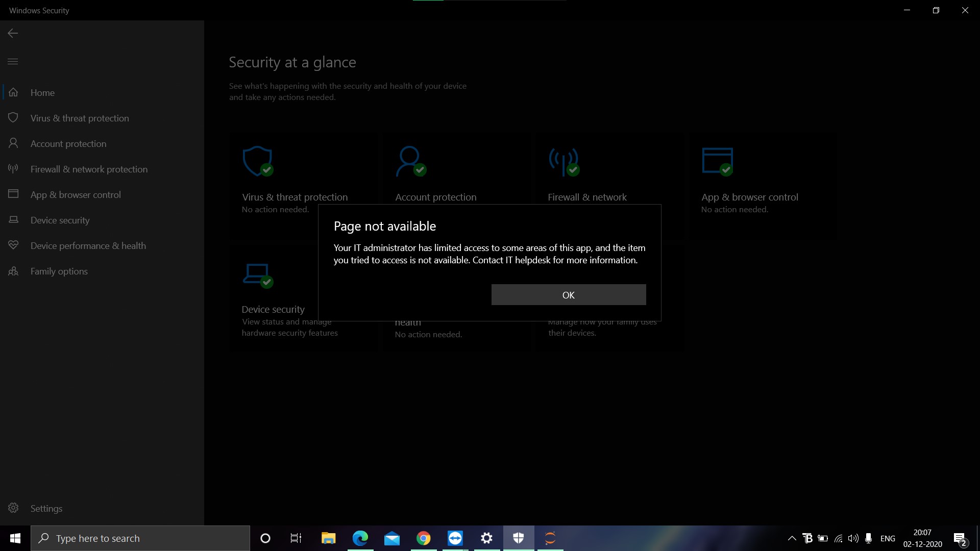Image resolution: width=980 pixels, height=551 pixels.
Task: Click the person icon in sidebar
Action: pyautogui.click(x=13, y=143)
